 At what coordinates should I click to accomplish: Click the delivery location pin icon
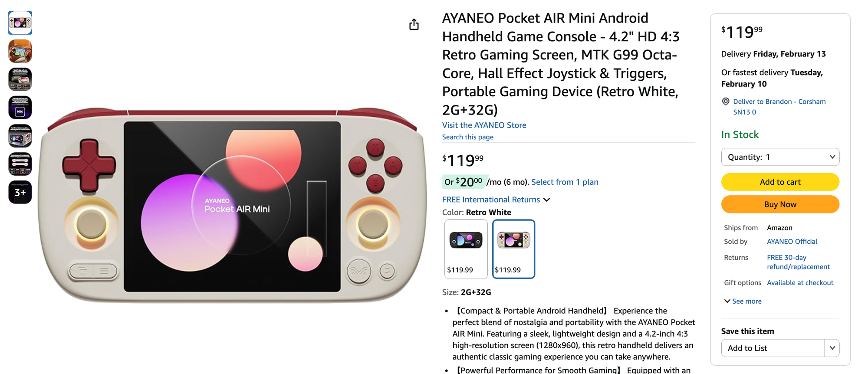pyautogui.click(x=725, y=102)
